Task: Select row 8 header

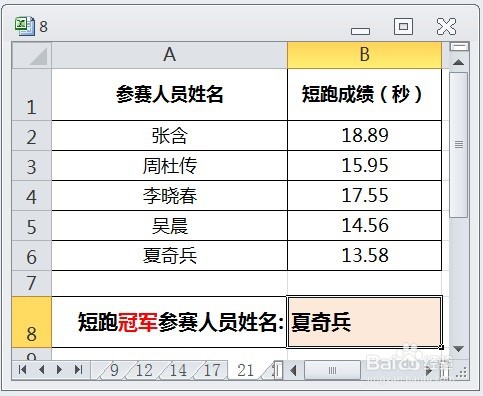Action: tap(32, 322)
